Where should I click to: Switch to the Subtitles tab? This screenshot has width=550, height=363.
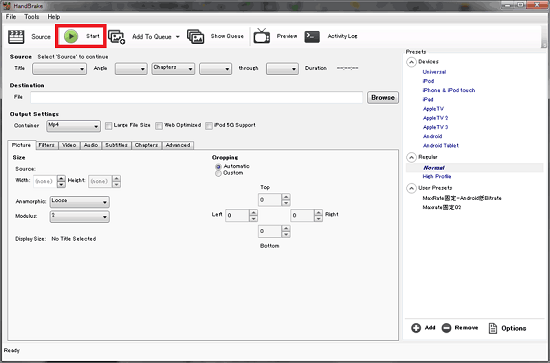pyautogui.click(x=116, y=145)
